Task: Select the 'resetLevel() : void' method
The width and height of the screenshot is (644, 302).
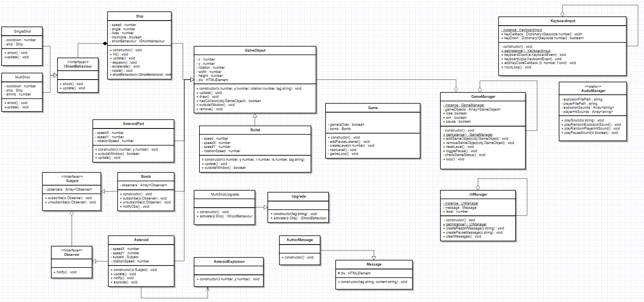Action: click(x=459, y=147)
